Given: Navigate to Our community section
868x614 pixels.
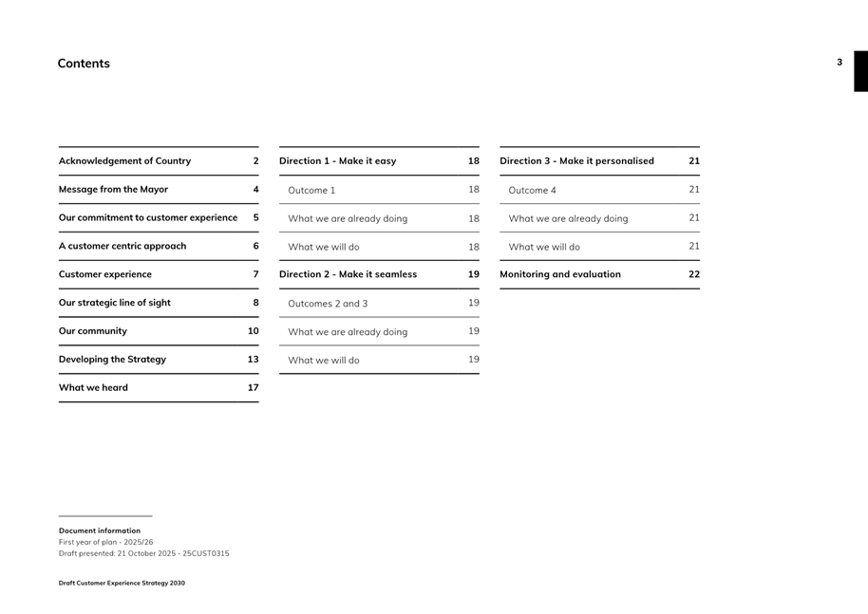Looking at the screenshot, I should pyautogui.click(x=93, y=331).
